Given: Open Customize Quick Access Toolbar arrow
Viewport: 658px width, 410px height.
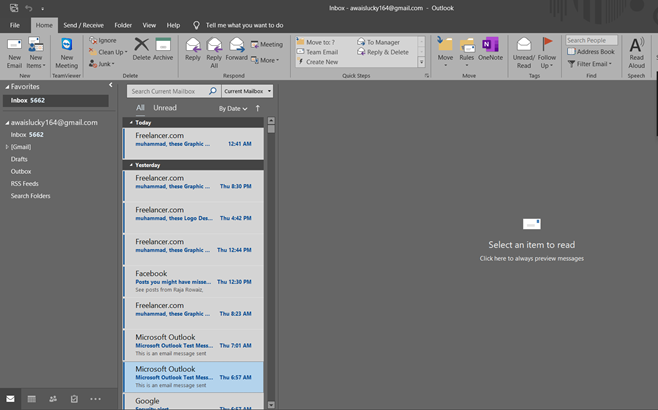Looking at the screenshot, I should [x=42, y=8].
